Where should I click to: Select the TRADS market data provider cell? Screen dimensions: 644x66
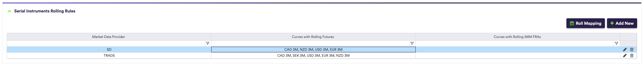(109, 56)
